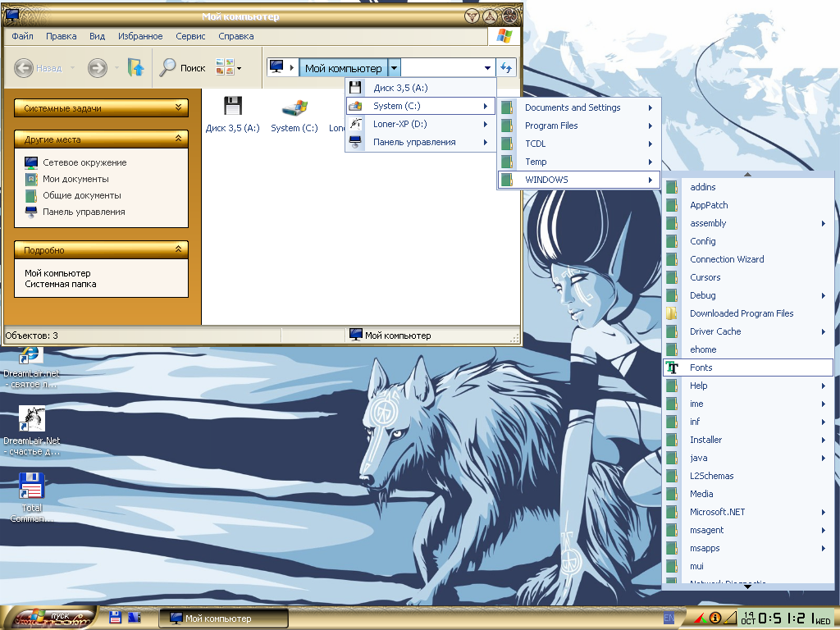
Task: Open the address bar history dropdown arrow
Action: coord(488,68)
